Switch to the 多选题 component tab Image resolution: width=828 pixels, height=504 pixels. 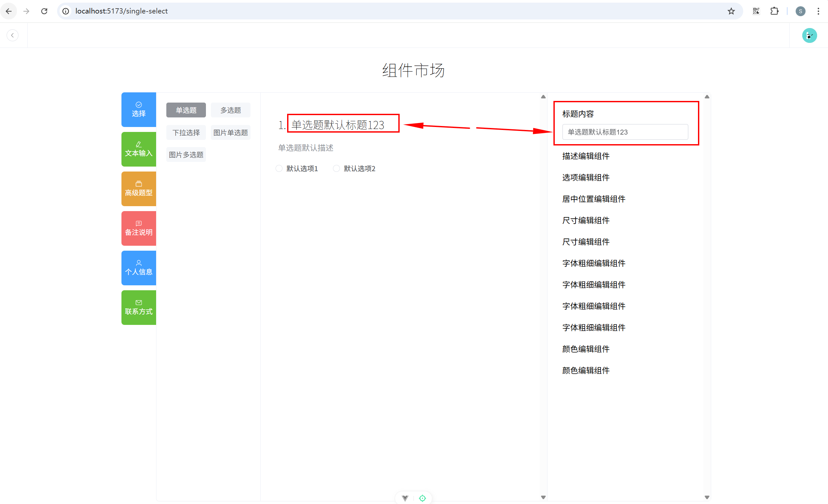(231, 110)
